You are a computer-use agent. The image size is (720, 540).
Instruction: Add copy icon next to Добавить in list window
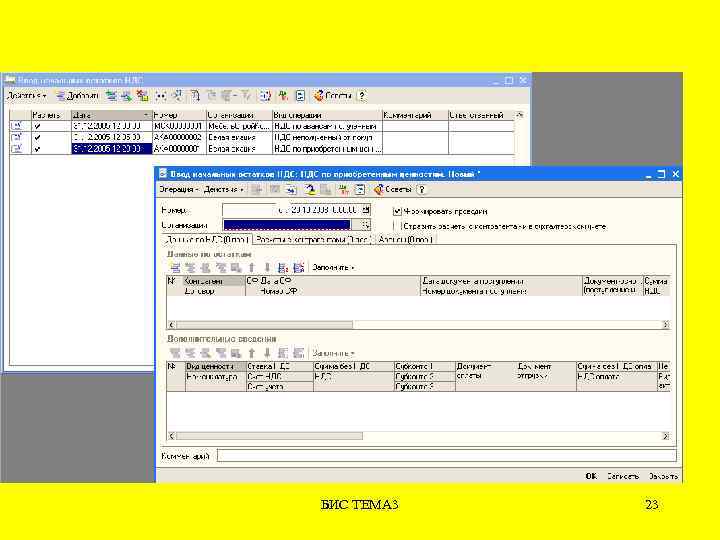(x=111, y=96)
